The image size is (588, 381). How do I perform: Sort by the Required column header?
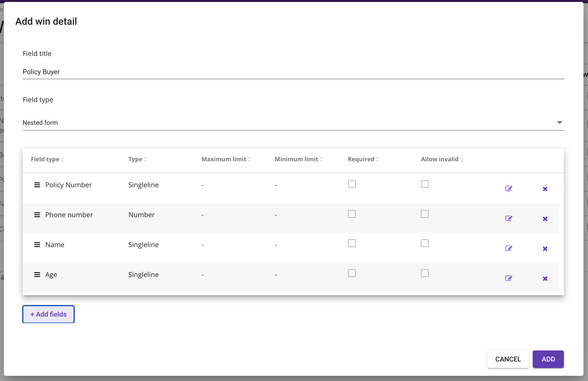coord(363,159)
